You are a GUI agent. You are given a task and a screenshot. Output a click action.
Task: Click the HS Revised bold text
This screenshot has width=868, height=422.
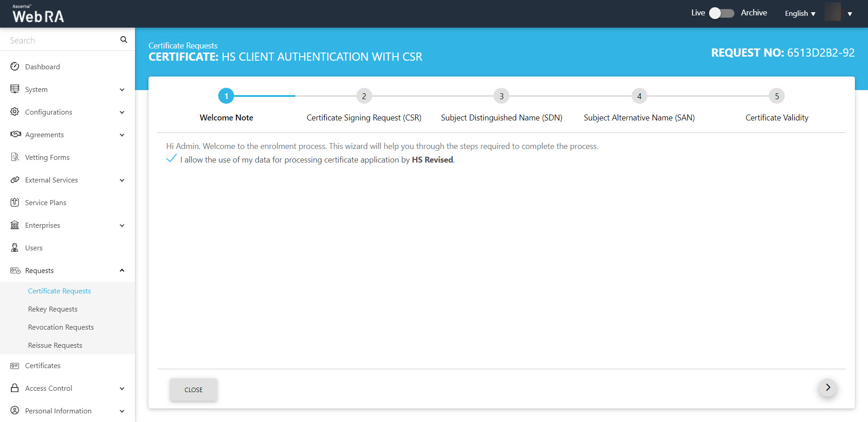(432, 160)
